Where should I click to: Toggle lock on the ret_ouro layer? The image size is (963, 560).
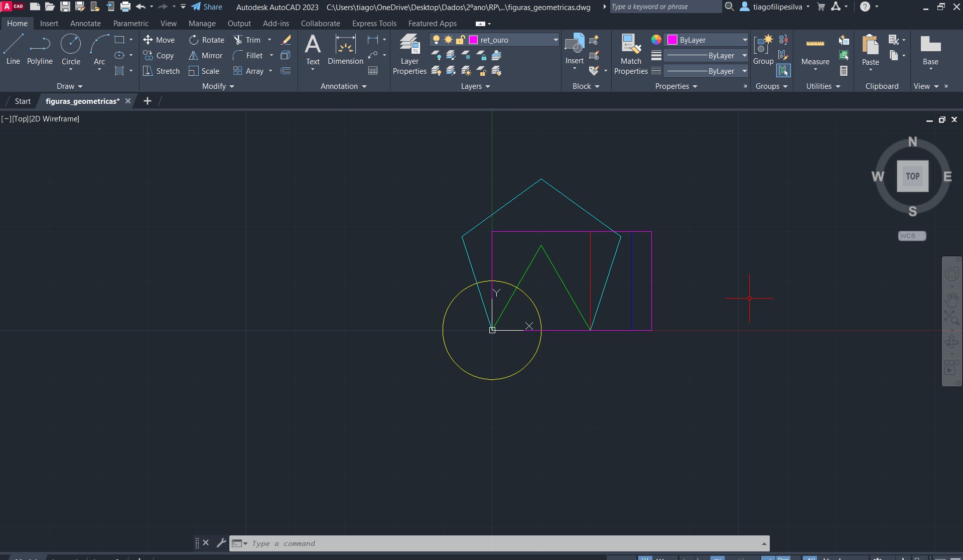pos(460,40)
